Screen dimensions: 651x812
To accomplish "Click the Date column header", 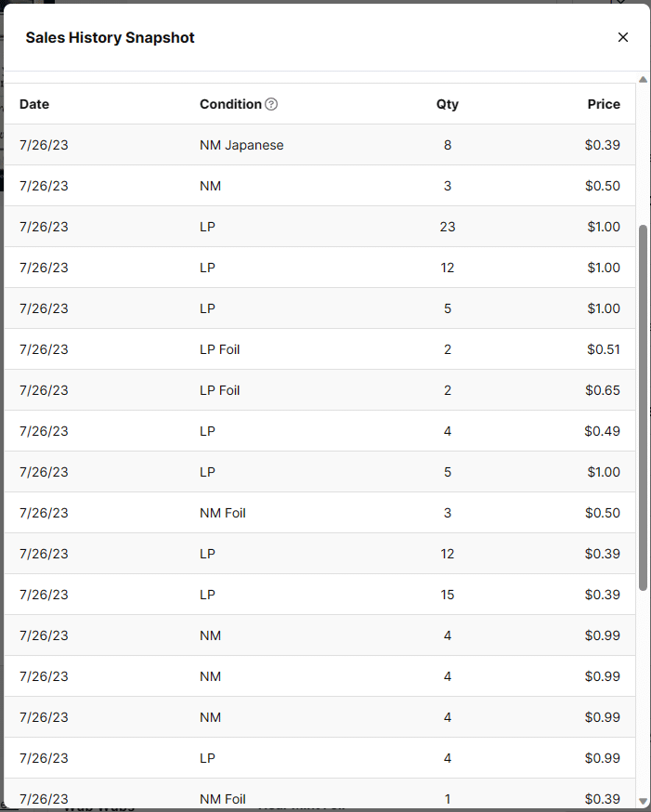I will pyautogui.click(x=34, y=104).
